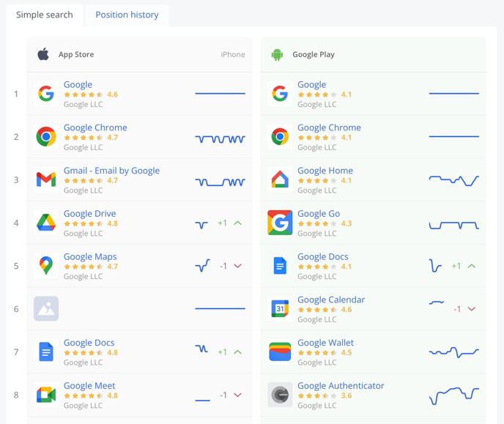The image size is (504, 424).
Task: Open the Google Docs link in Google Play
Action: coord(323,256)
